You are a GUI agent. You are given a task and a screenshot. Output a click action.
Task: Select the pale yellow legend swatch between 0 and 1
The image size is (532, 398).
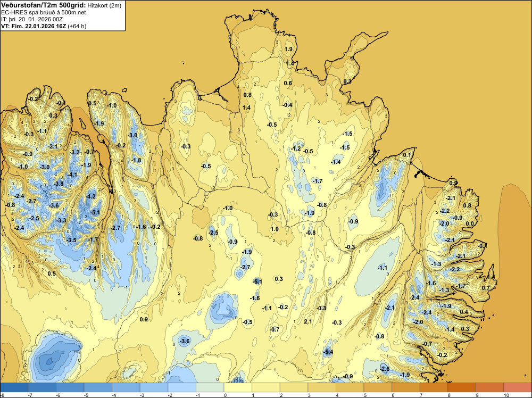[238, 387]
